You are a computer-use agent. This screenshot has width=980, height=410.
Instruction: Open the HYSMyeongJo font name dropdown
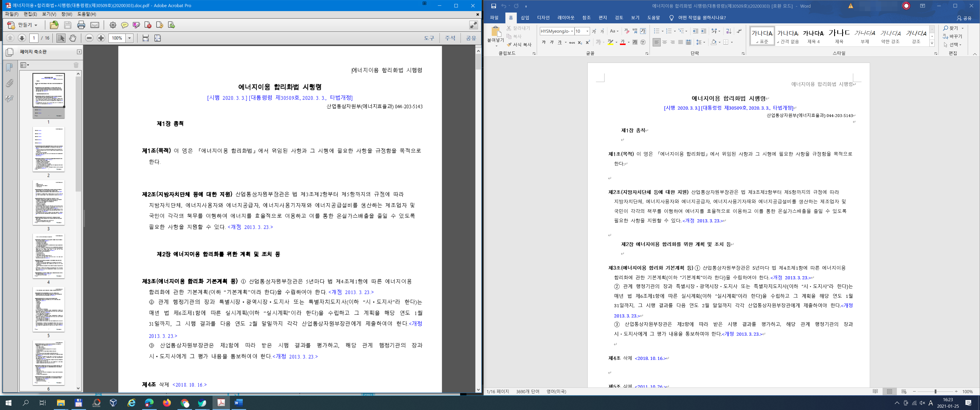coord(572,31)
